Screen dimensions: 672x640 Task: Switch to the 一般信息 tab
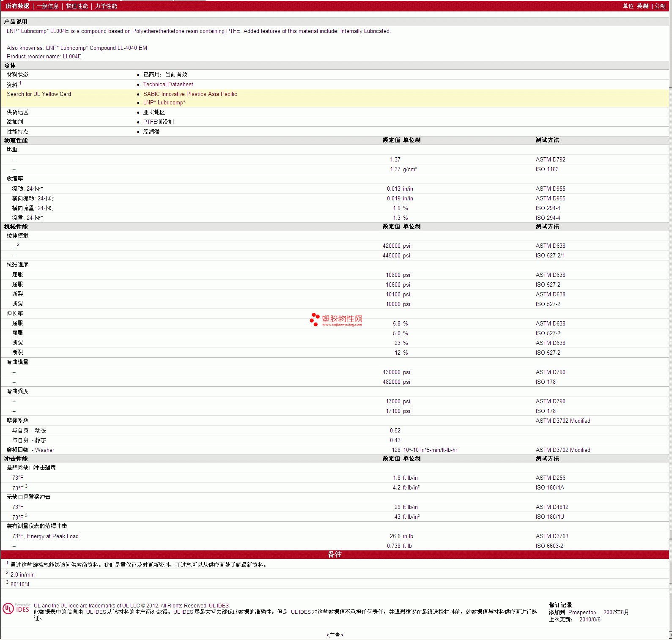47,6
